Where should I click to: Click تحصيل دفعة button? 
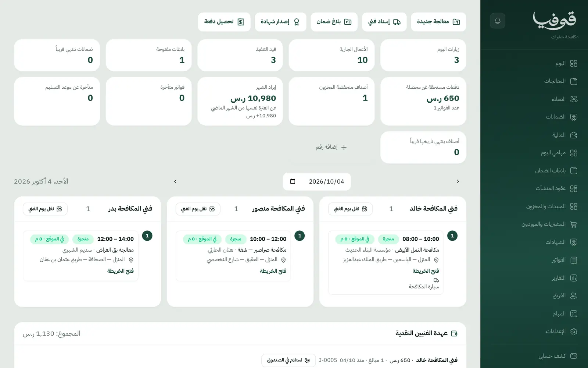coord(224,22)
